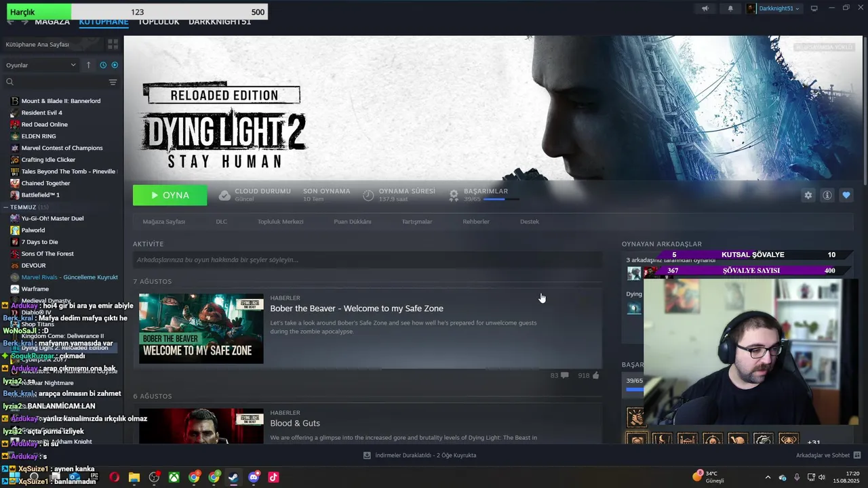Toggle the recent activity clock filter
This screenshot has height=488, width=868.
coord(103,65)
